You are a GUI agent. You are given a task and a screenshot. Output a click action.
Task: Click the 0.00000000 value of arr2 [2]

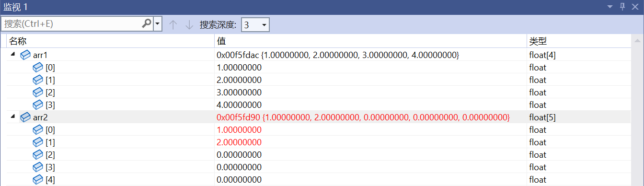[239, 155]
